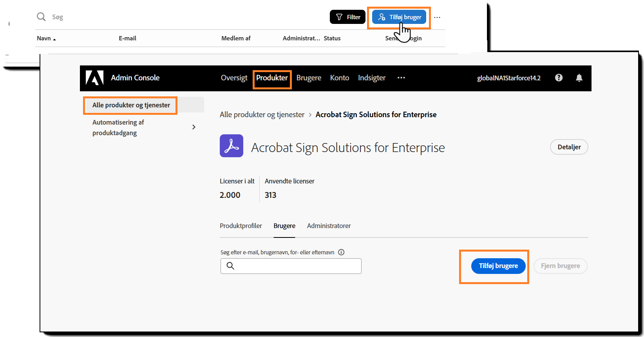This screenshot has width=644, height=337.
Task: Switch to the Produktprofiler tab
Action: coord(241,226)
